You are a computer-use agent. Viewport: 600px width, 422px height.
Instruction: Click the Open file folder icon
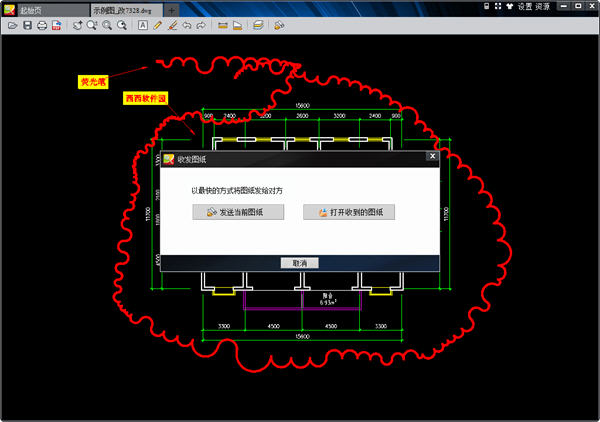point(12,25)
